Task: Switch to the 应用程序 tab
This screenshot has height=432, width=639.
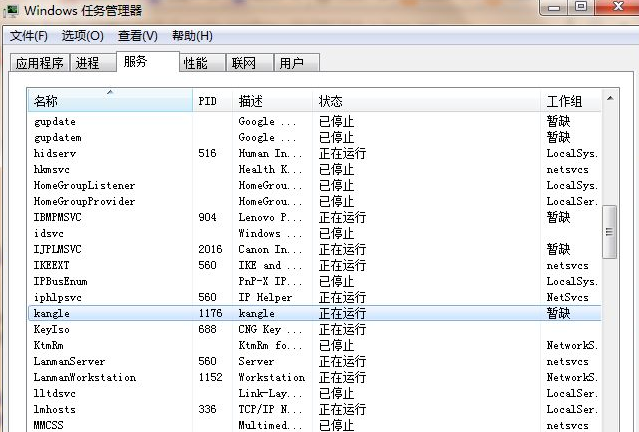Action: point(40,63)
